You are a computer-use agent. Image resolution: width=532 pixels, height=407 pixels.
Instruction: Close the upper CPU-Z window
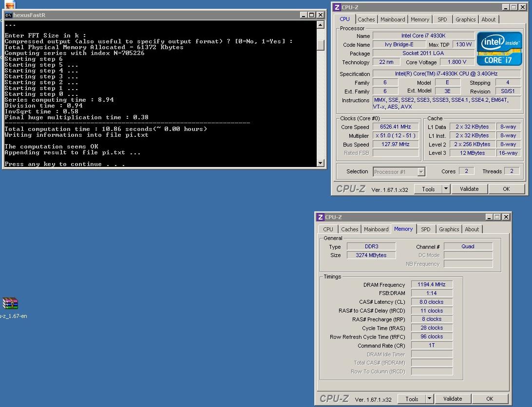(x=522, y=7)
